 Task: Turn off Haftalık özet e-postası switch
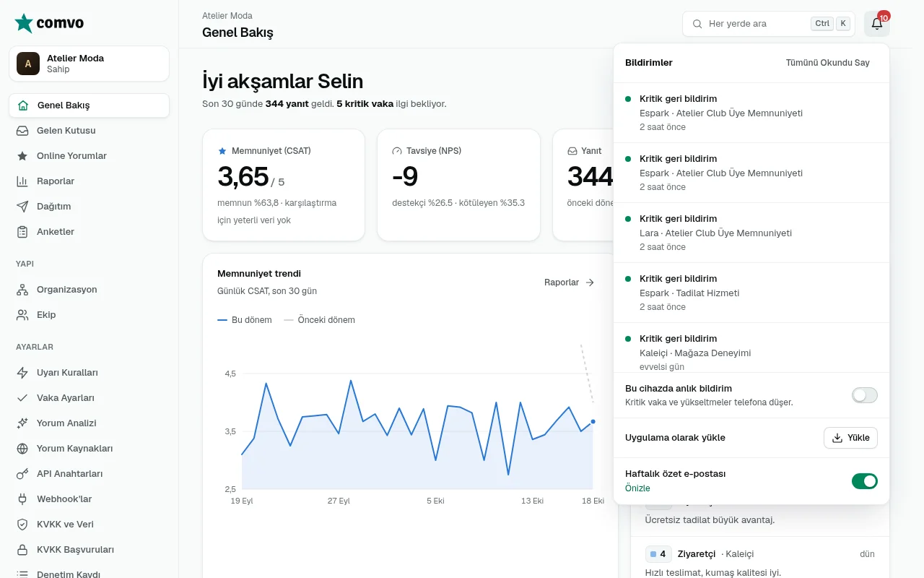coord(865,481)
